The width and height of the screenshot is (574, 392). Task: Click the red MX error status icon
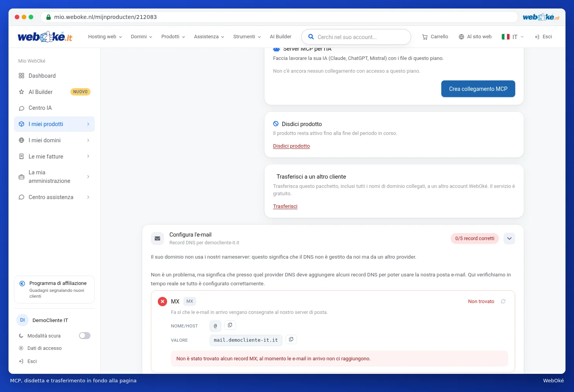162,302
